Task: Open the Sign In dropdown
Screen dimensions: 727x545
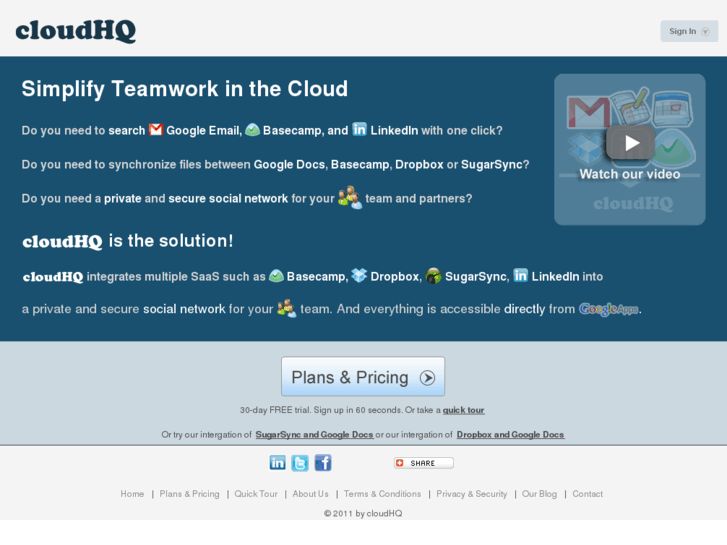Action: click(x=689, y=31)
